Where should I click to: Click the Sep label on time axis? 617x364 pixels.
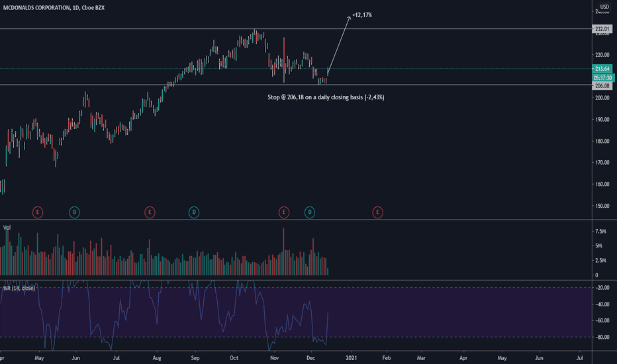click(x=195, y=357)
